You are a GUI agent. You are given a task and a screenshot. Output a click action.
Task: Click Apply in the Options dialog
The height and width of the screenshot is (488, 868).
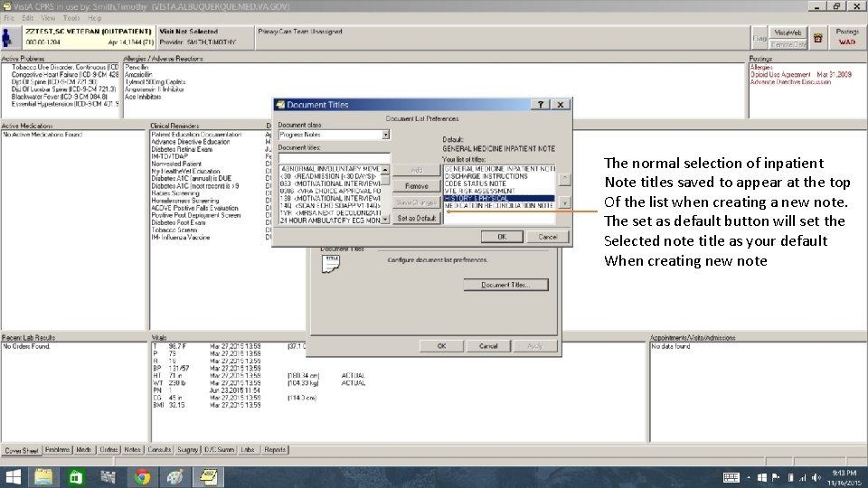pos(534,346)
